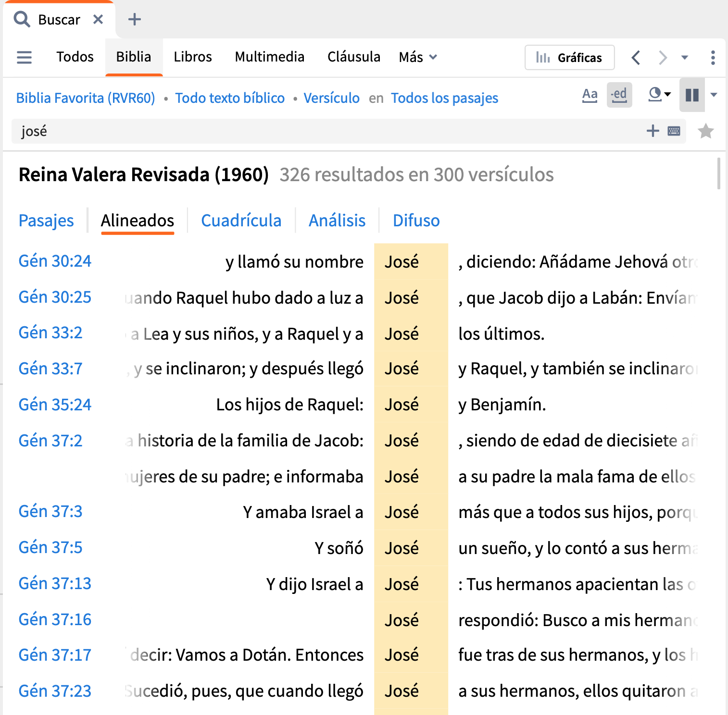Expand layout options dropdown arrow
728x715 pixels.
click(714, 95)
